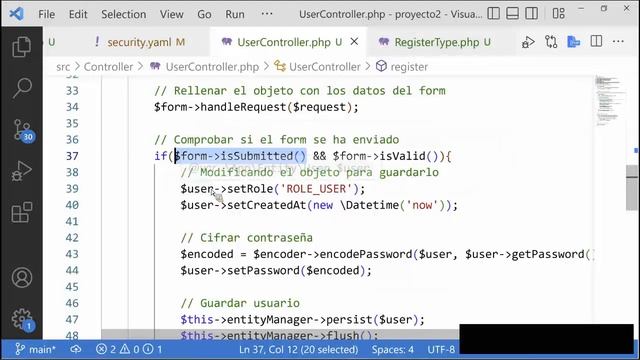Click on setPassword($encoded) line
The image size is (640, 360).
[x=276, y=270]
